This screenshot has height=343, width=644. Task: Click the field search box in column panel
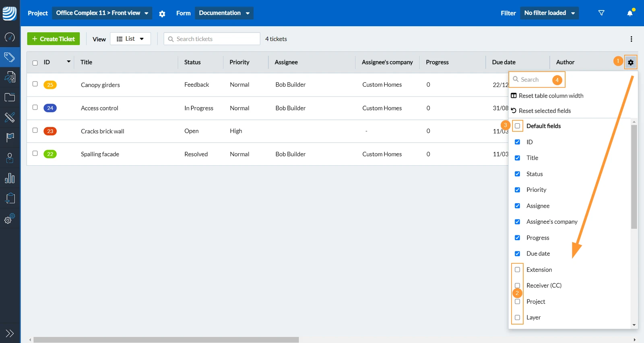click(x=537, y=79)
